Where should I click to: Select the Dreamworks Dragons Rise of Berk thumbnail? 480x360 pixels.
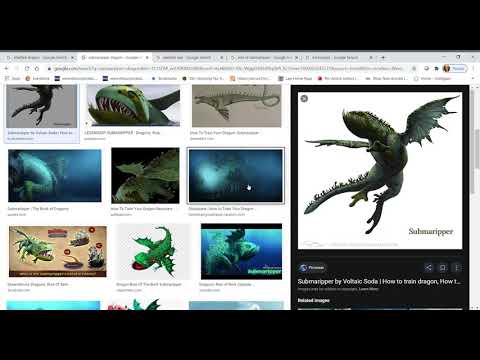coord(58,251)
